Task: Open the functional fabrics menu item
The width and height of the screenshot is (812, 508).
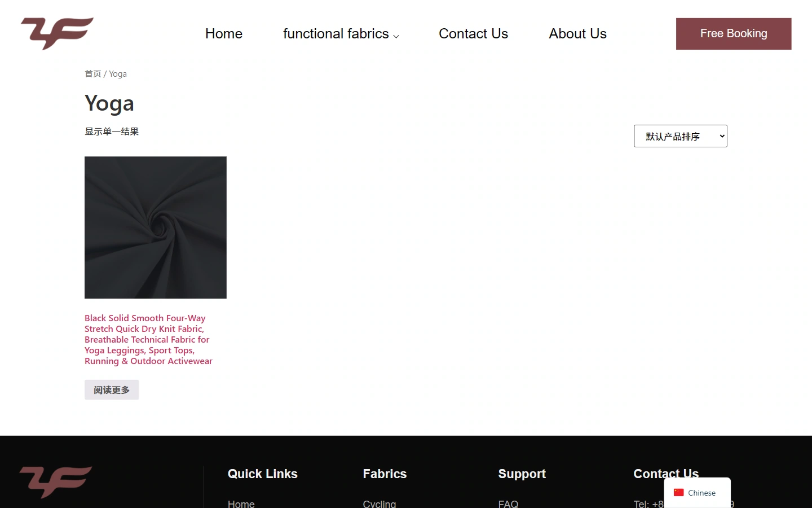Action: pos(336,34)
